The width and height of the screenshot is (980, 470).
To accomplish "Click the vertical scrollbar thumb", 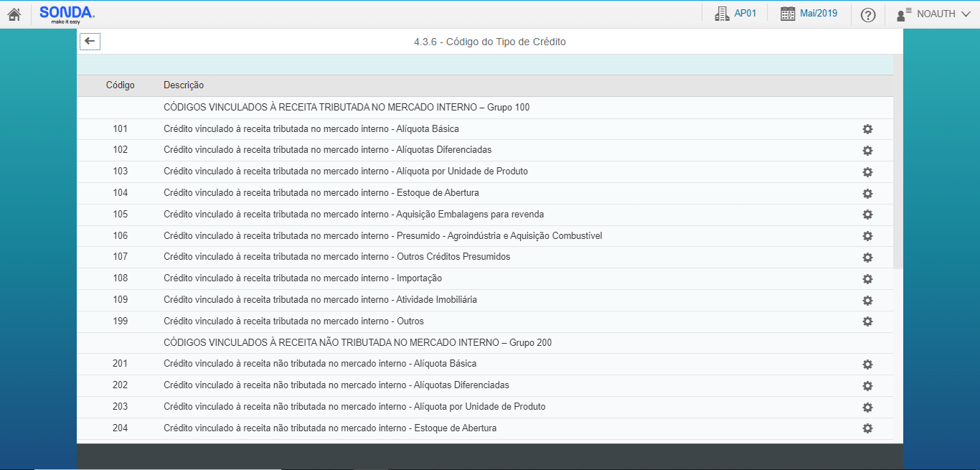I will [898, 161].
